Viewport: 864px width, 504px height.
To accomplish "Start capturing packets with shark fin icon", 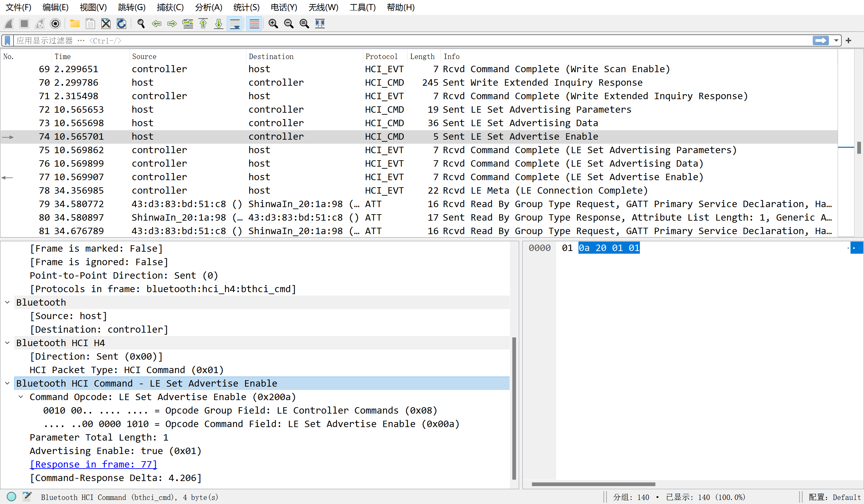I will click(x=9, y=24).
